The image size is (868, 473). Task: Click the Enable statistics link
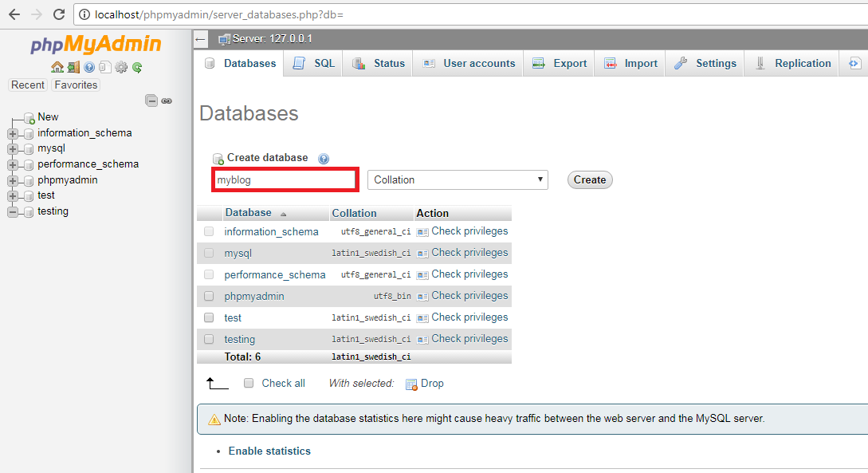pos(269,451)
